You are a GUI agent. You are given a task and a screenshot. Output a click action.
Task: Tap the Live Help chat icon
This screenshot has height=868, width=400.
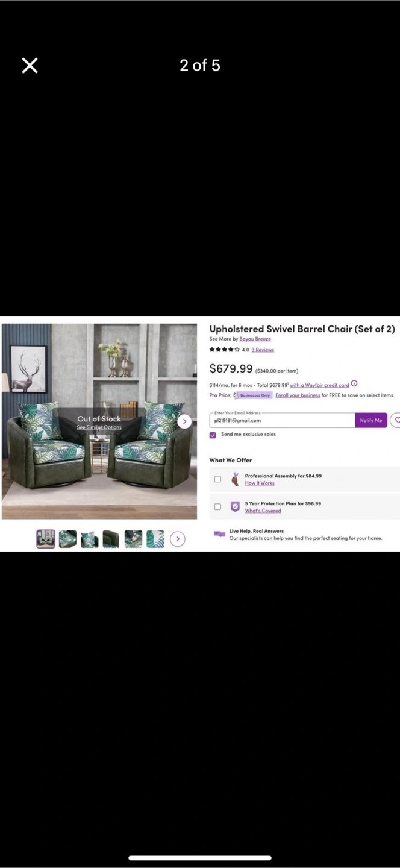coord(219,534)
